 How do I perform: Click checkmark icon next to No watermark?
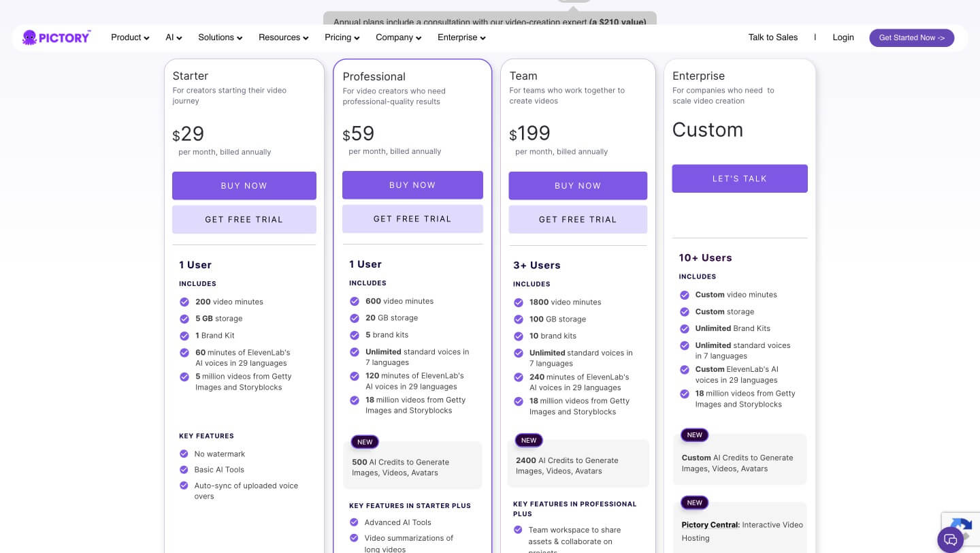click(184, 454)
